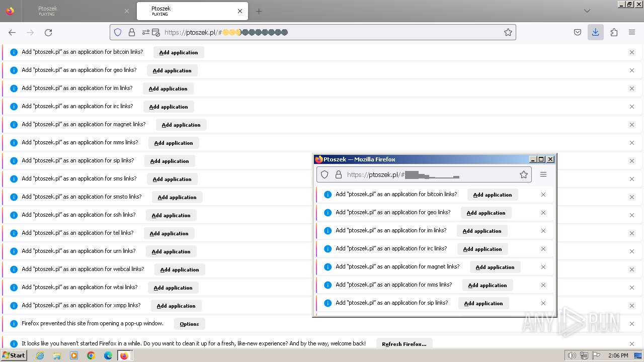644x362 pixels.
Task: Add application for irc links in main window
Action: click(x=169, y=107)
